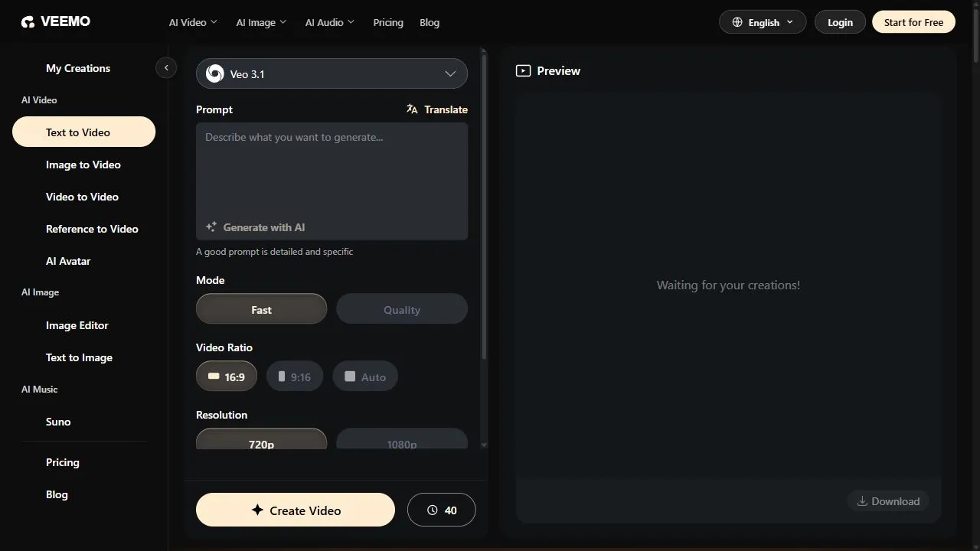Expand the AI Audio navigation dropdown
Screen dimensions: 980x551
click(330, 22)
